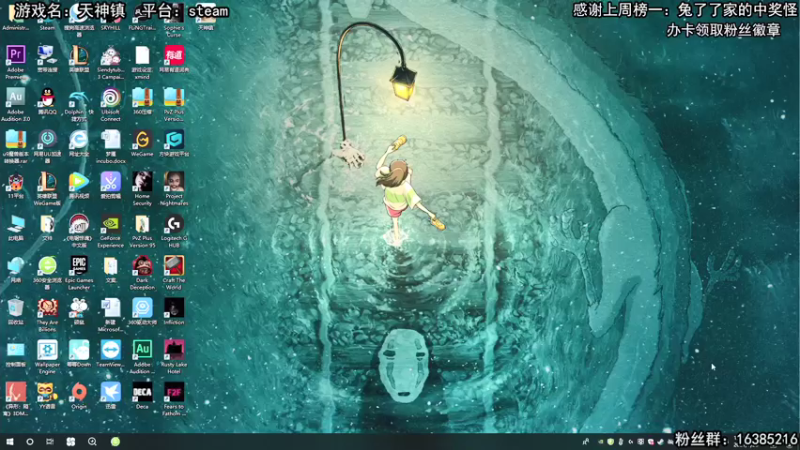Launch Logitech G HUB

point(173,224)
